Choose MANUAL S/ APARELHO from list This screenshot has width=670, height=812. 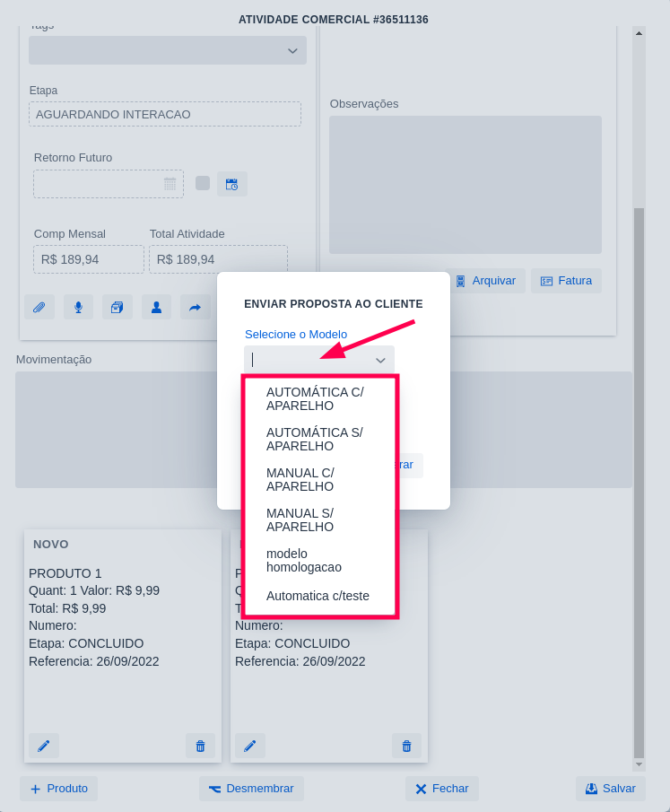[300, 520]
